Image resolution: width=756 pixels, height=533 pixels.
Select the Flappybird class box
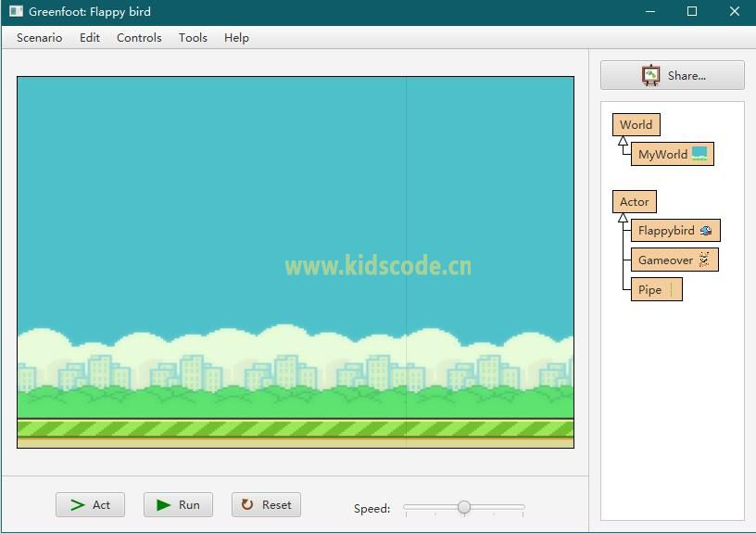pyautogui.click(x=675, y=231)
